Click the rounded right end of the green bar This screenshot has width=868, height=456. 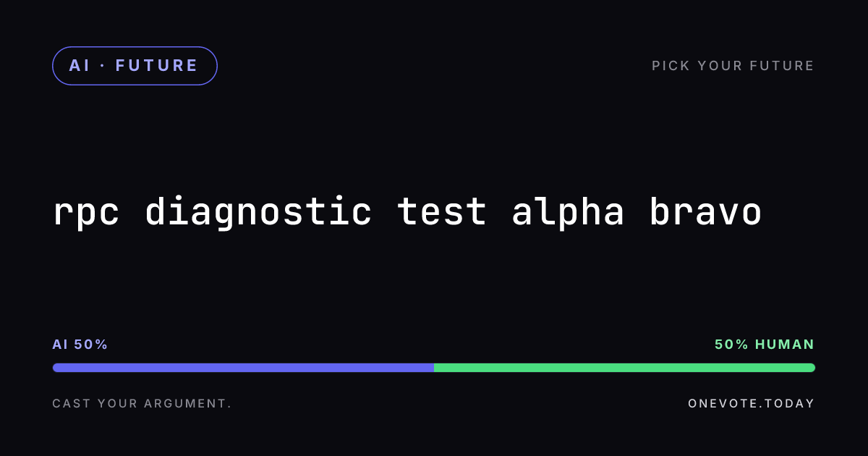pos(812,368)
